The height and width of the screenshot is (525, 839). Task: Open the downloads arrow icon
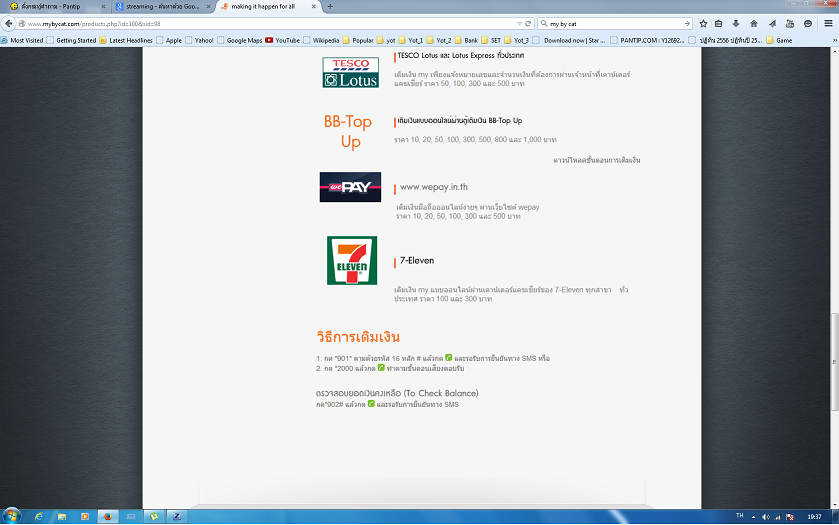(x=736, y=24)
